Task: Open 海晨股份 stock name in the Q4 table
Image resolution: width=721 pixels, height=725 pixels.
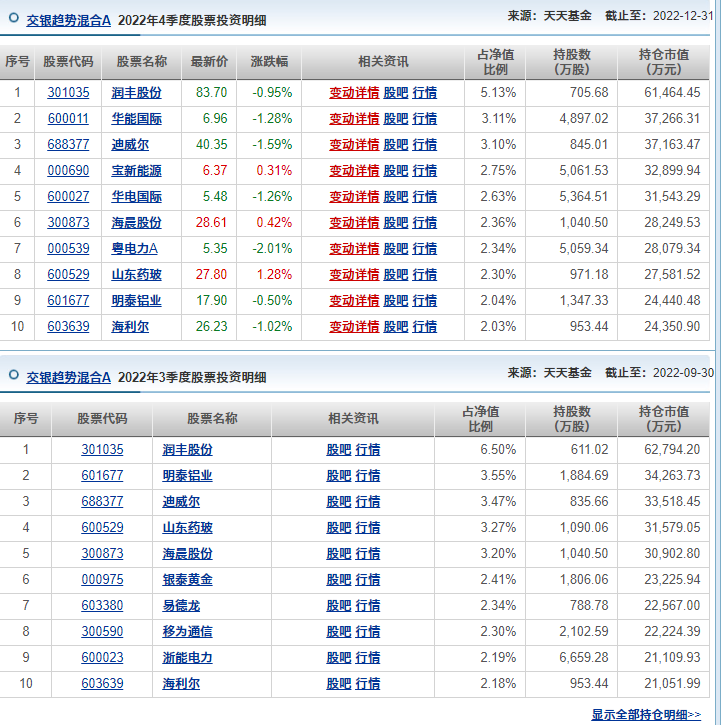Action: click(136, 222)
